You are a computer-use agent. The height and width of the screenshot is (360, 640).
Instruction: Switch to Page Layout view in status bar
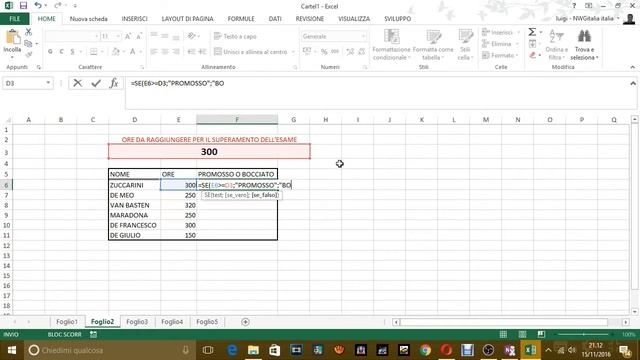(x=522, y=334)
